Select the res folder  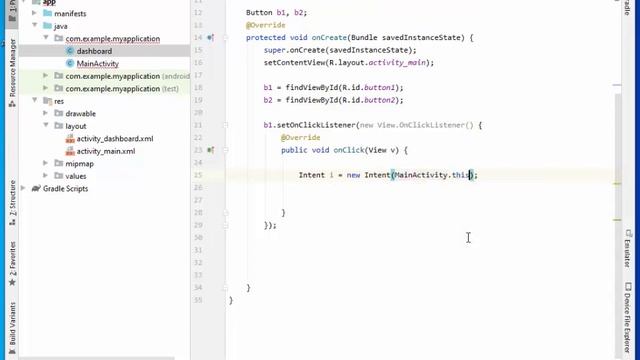click(x=59, y=101)
